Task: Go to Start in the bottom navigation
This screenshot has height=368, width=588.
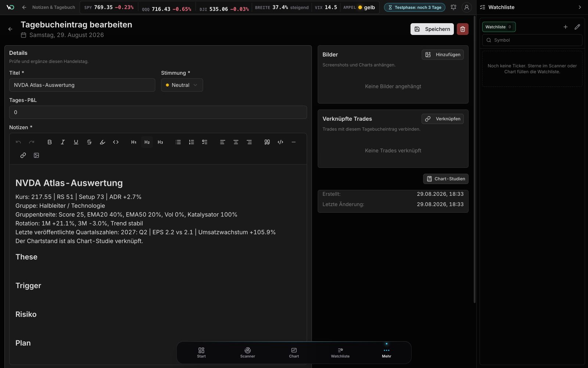Action: tap(201, 353)
